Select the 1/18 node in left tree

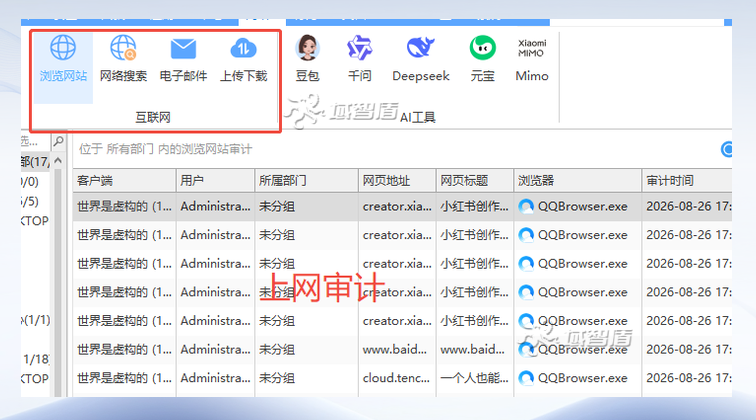36,359
